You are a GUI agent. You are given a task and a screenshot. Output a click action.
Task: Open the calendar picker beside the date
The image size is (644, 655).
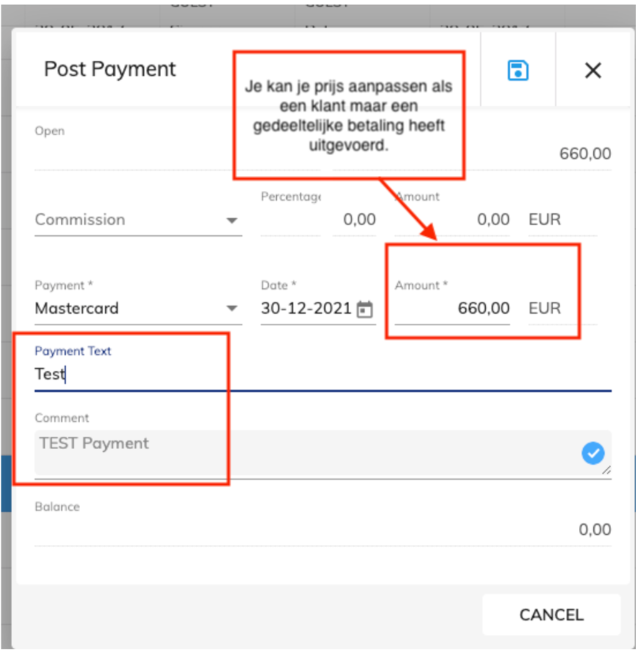tap(366, 309)
